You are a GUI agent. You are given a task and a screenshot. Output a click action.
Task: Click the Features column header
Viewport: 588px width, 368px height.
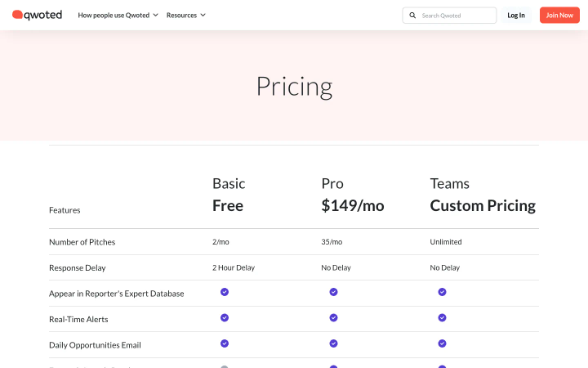65,210
